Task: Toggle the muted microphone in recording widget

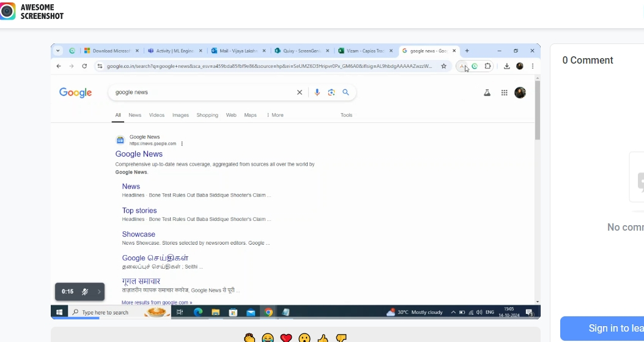Action: (85, 291)
